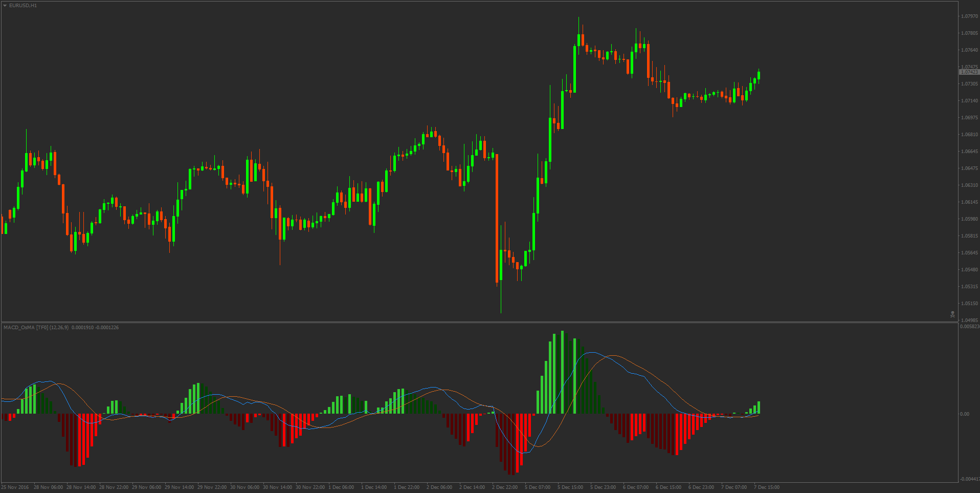This screenshot has width=980, height=493.
Task: Click the 1.07805 price axis label
Action: pyautogui.click(x=969, y=33)
